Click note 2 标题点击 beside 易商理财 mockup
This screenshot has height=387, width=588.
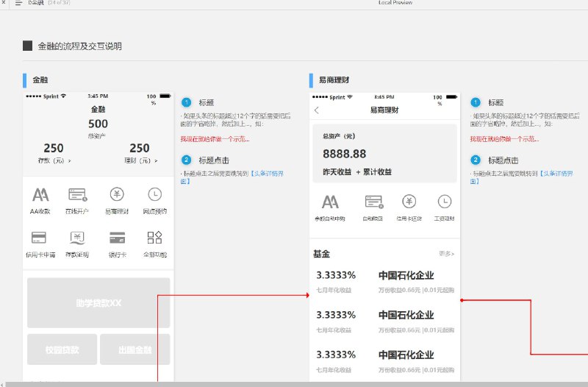(503, 160)
